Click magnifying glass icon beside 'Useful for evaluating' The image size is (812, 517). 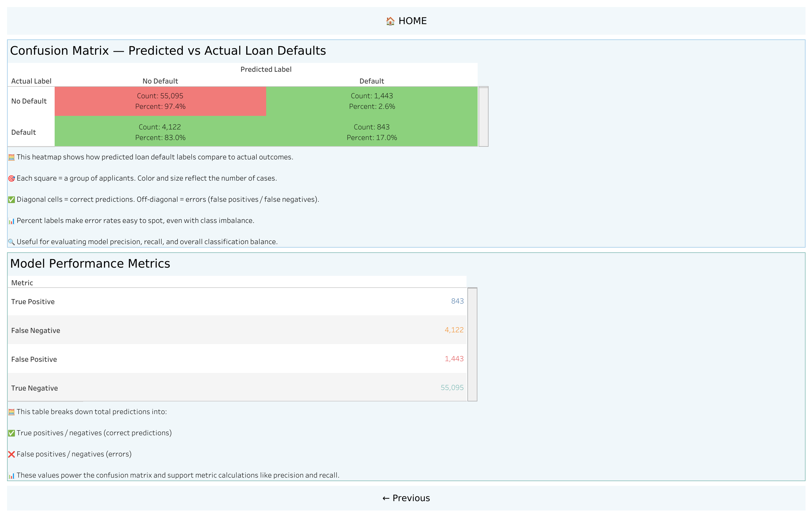[x=11, y=242]
